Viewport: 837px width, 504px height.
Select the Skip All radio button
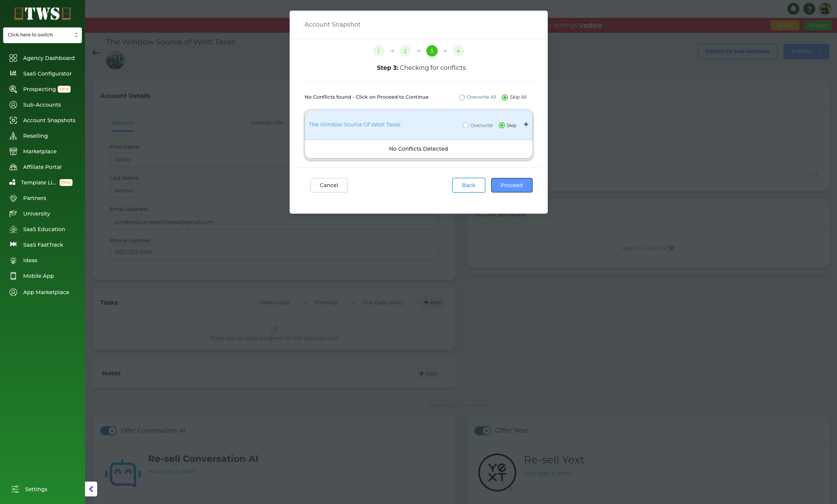click(505, 98)
